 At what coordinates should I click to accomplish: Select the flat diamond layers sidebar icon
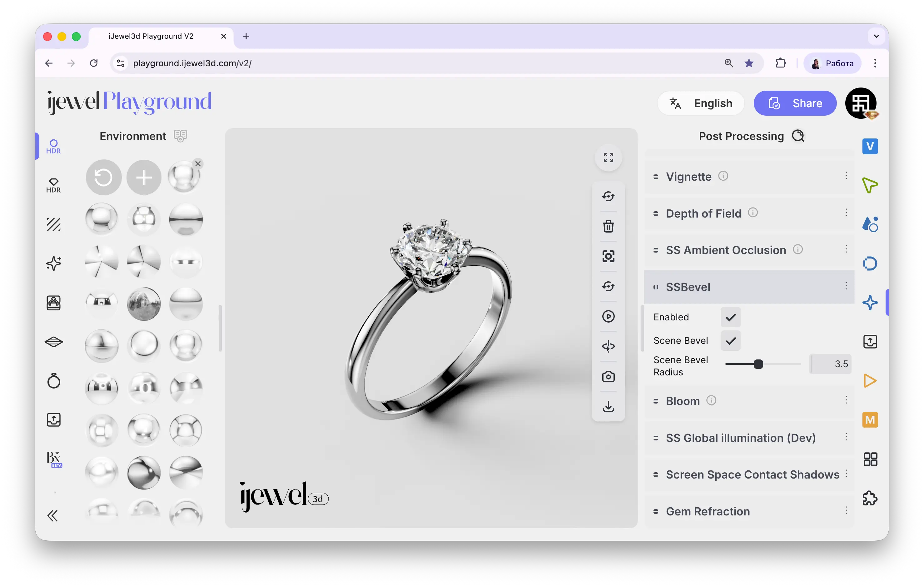53,342
